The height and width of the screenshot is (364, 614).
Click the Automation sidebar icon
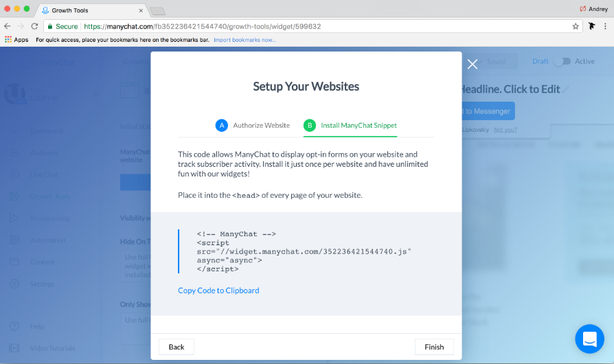14,240
